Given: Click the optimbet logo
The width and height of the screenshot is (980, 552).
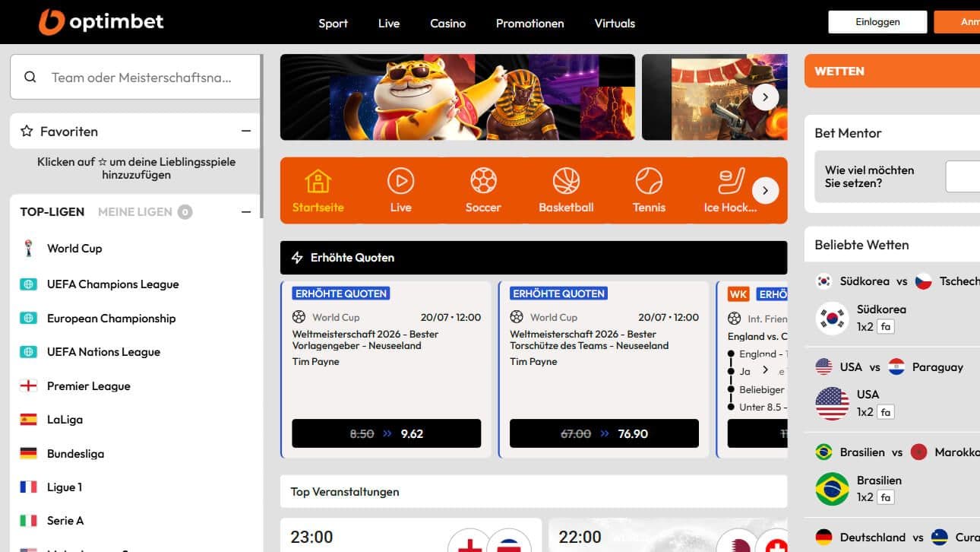Looking at the screenshot, I should [x=101, y=22].
